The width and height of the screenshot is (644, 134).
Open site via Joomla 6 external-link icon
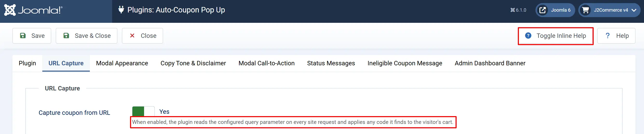[x=543, y=10]
